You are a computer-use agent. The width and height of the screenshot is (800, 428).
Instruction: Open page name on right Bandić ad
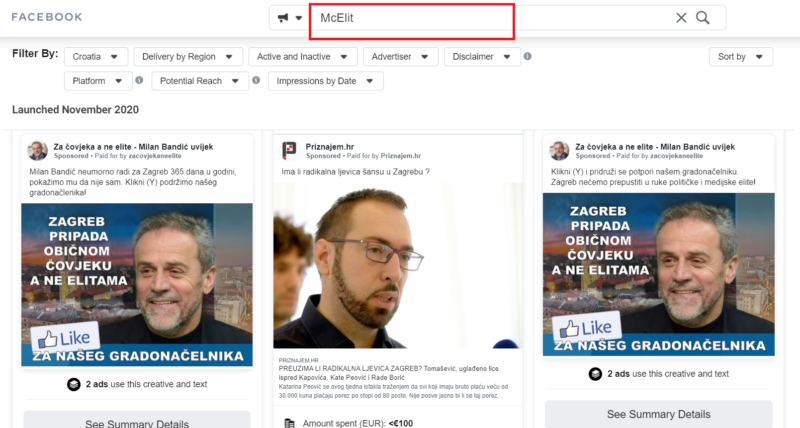(655, 147)
